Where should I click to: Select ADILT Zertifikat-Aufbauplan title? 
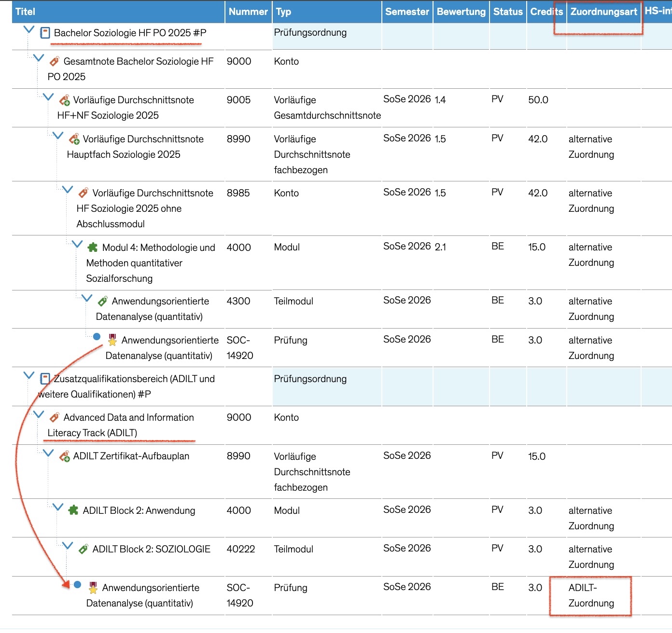[x=131, y=456]
